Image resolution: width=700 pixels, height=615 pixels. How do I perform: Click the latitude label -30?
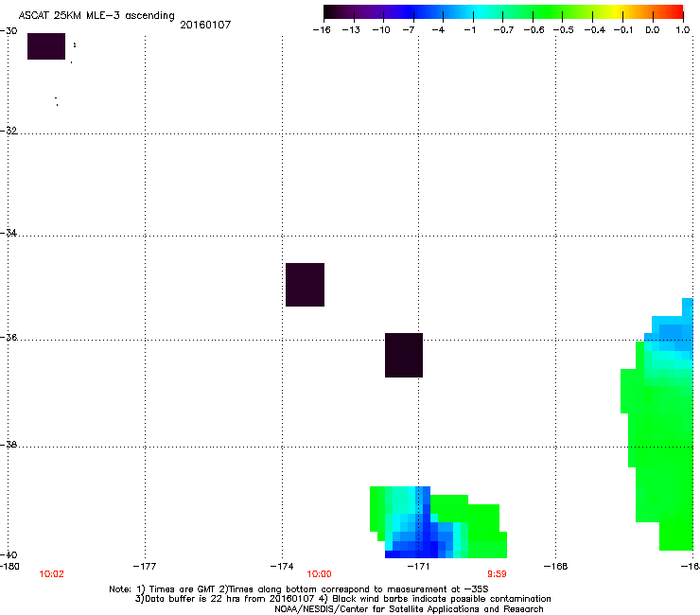[x=9, y=31]
